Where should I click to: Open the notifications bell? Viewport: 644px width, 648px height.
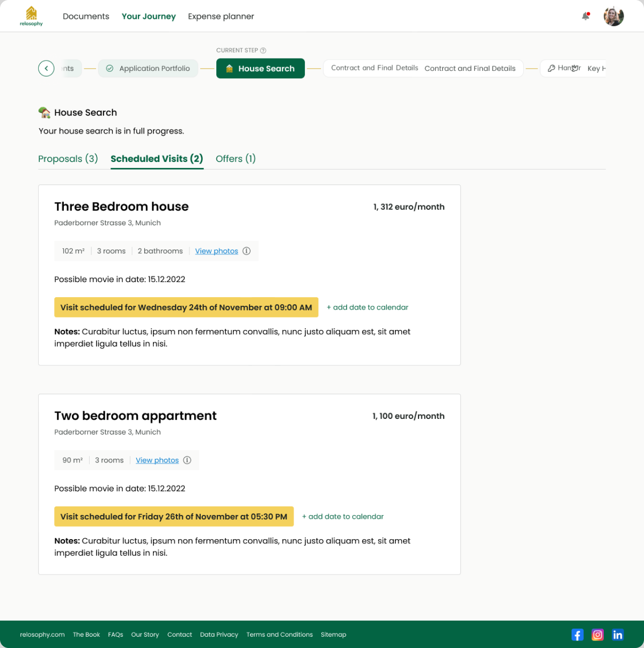point(586,16)
